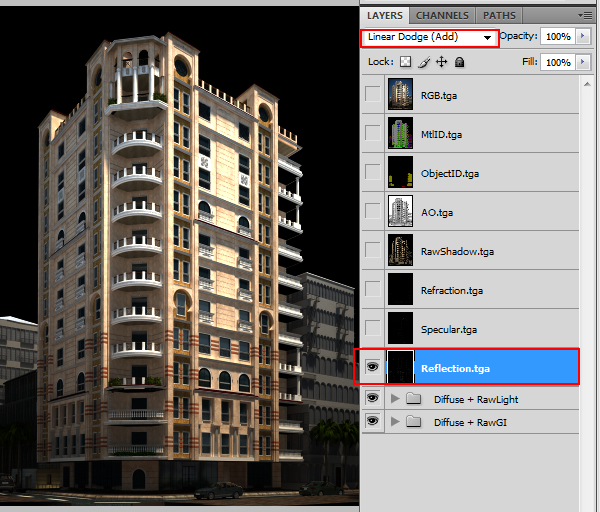Image resolution: width=600 pixels, height=512 pixels.
Task: Open the Layers panel options menu
Action: click(x=585, y=16)
